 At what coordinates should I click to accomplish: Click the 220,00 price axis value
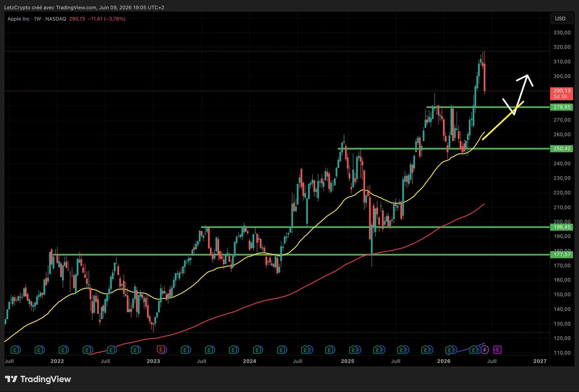pyautogui.click(x=562, y=193)
